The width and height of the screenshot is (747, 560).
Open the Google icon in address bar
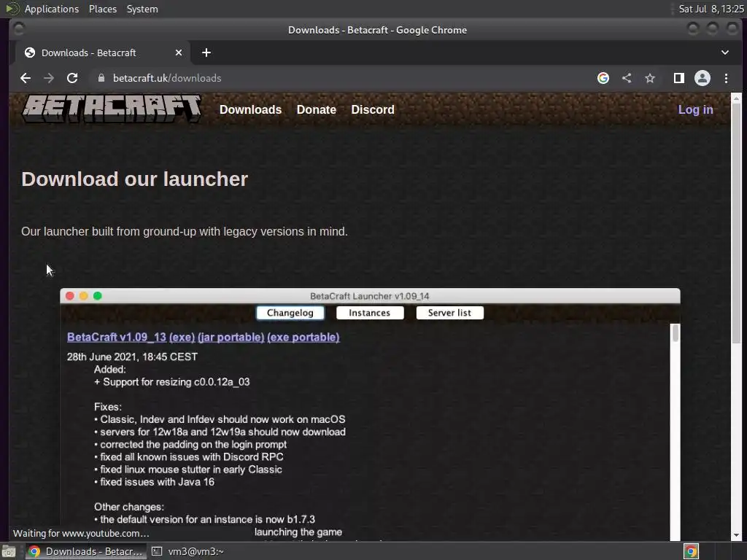[x=603, y=78]
